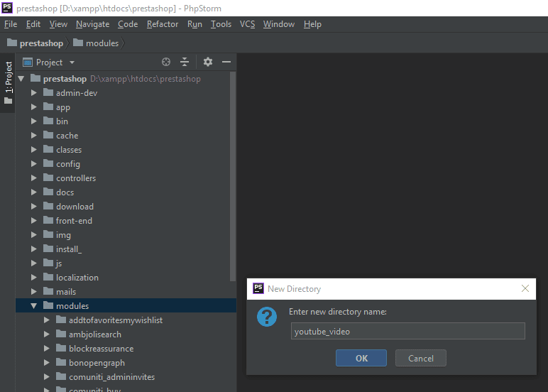Screen dimensions: 548x392
Task: Collapse the prestashop root node
Action: pyautogui.click(x=21, y=79)
